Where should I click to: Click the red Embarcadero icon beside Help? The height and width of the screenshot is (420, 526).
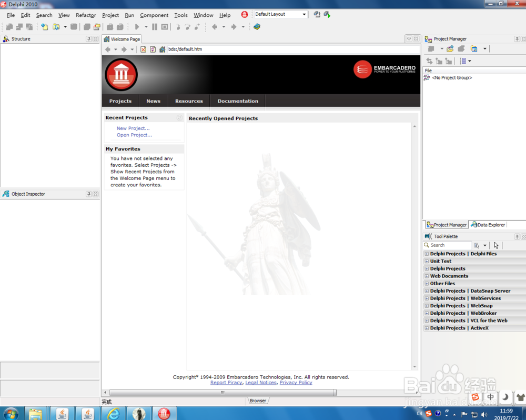245,14
